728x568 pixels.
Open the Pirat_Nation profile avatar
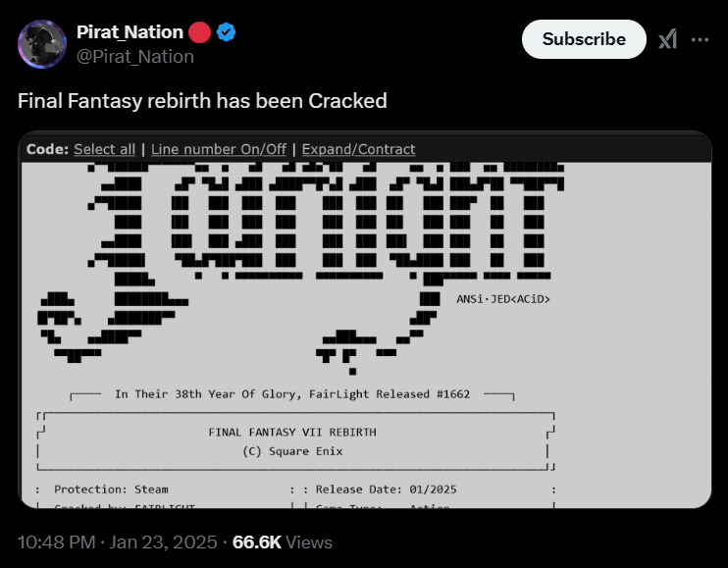coord(42,44)
